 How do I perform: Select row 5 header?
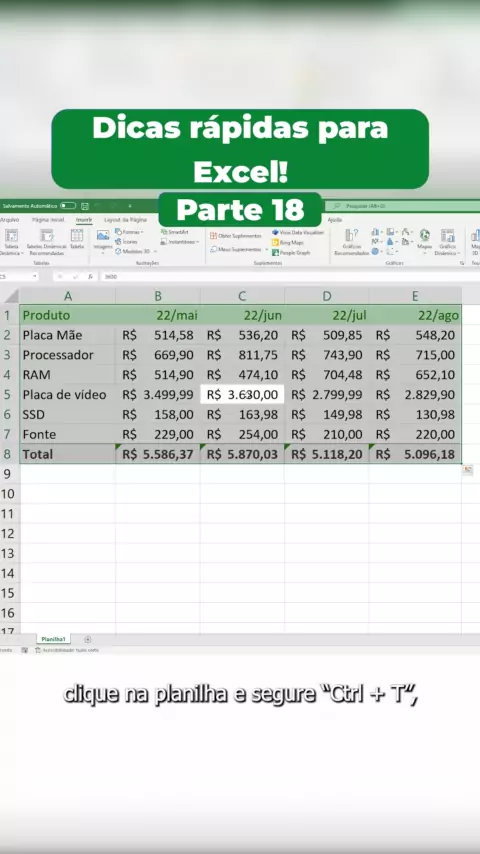[8, 394]
